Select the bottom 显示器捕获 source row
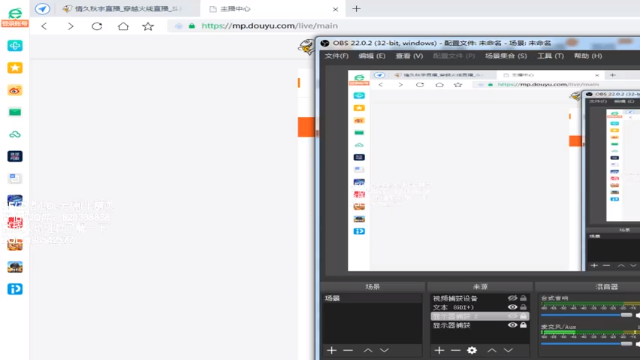The image size is (640, 360). pyautogui.click(x=480, y=325)
